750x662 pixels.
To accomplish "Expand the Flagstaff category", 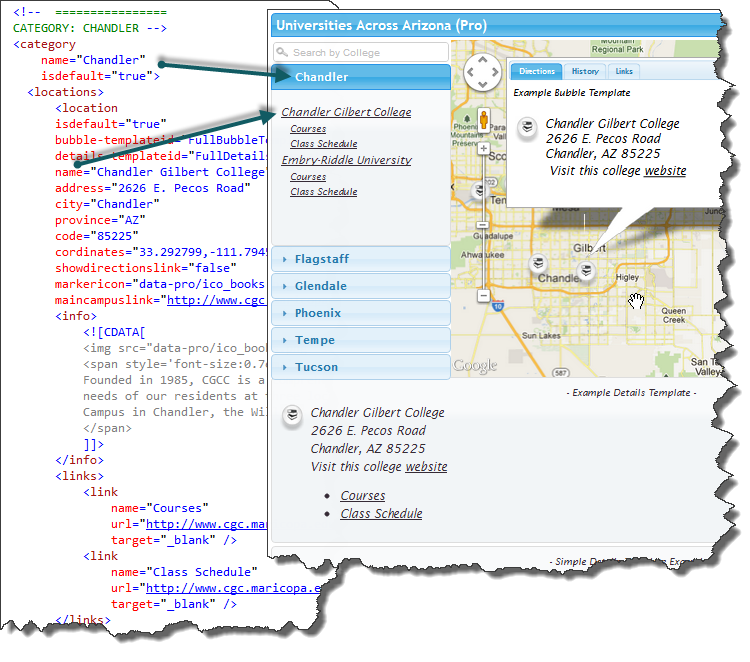I will (361, 259).
